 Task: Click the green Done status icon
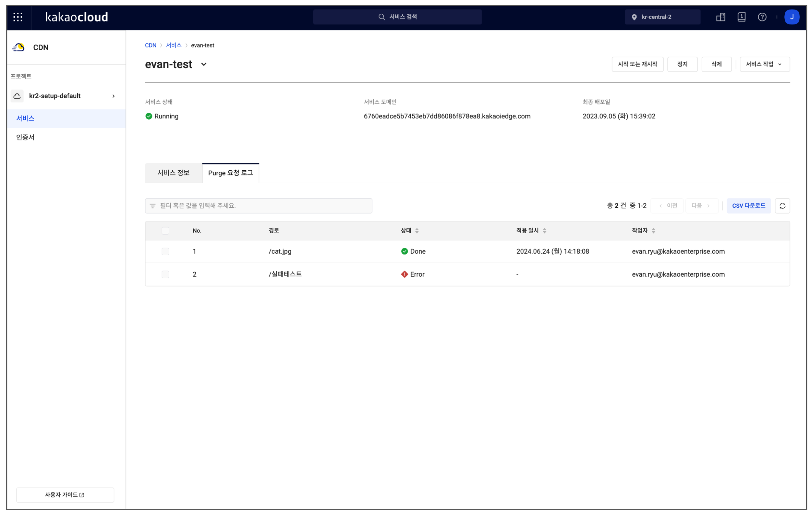pyautogui.click(x=404, y=252)
